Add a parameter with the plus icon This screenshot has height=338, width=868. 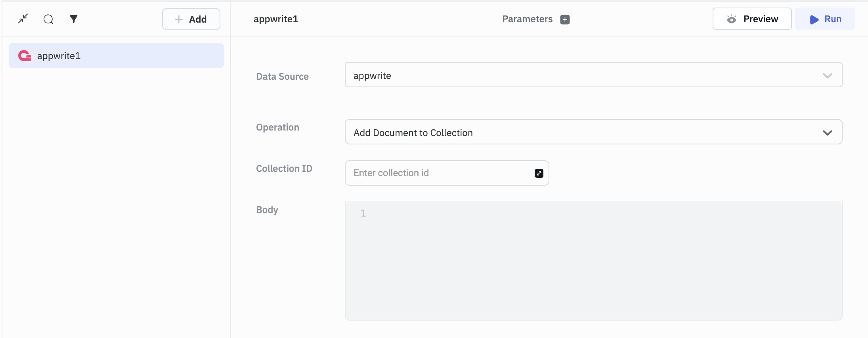click(x=565, y=19)
